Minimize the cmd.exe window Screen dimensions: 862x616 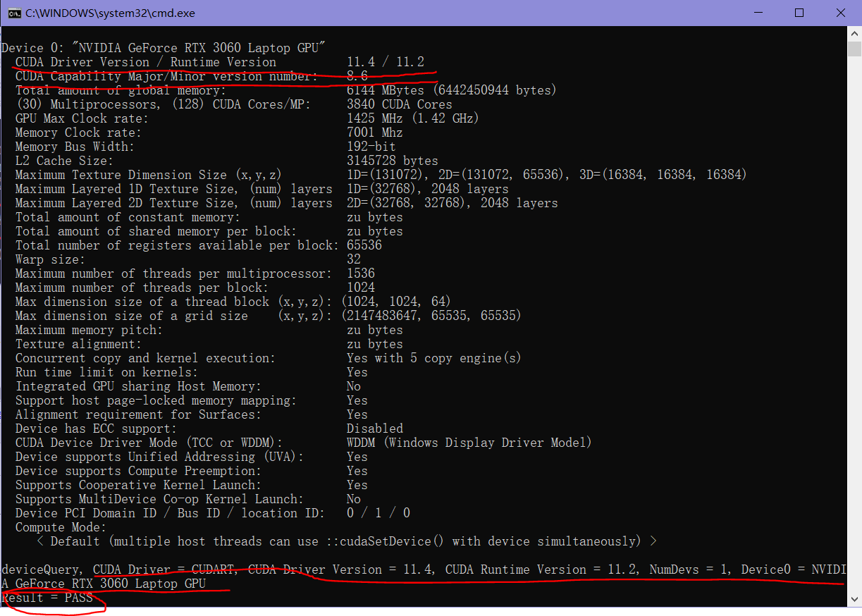click(757, 13)
